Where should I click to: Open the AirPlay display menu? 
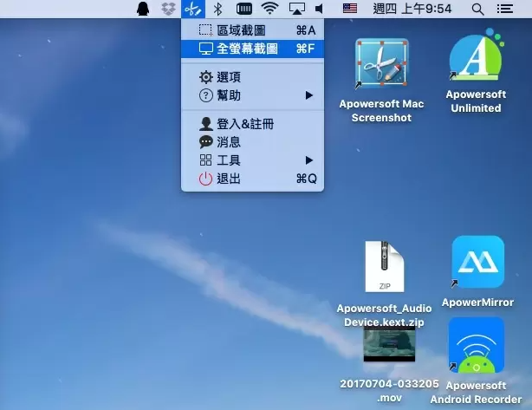297,9
